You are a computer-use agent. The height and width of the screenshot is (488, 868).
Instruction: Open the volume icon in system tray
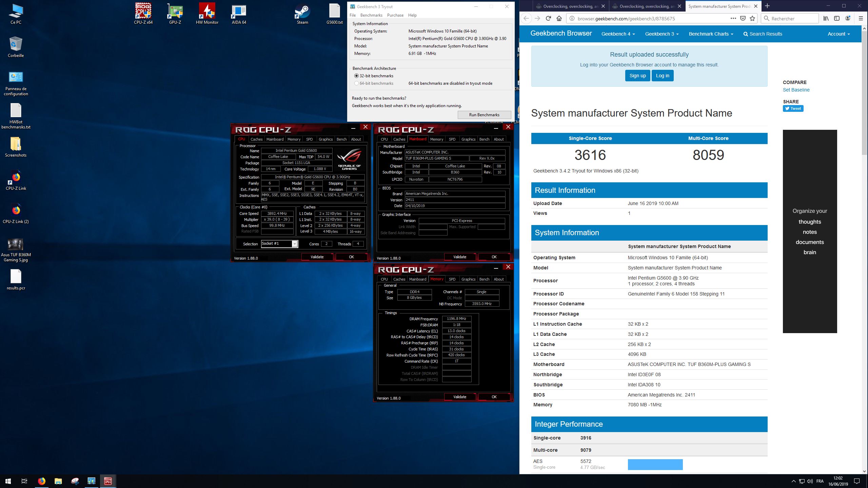point(810,481)
